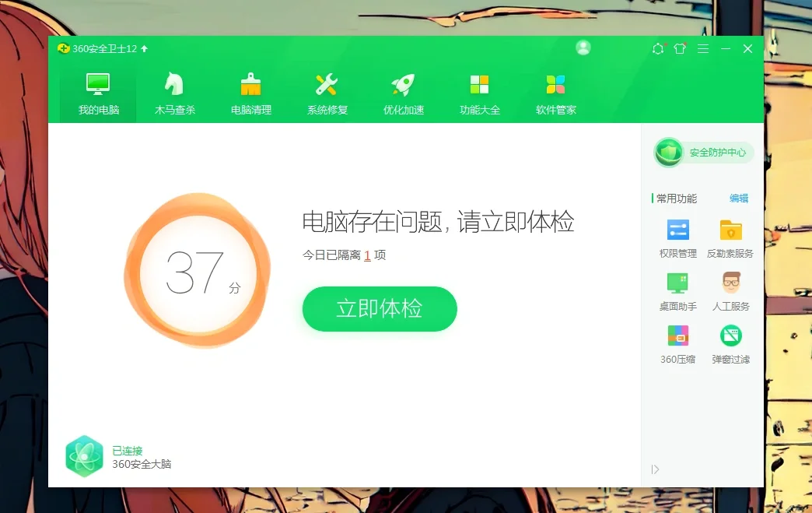Expand the collapsed panel arrow at bottom right
Image resolution: width=812 pixels, height=513 pixels.
click(655, 469)
